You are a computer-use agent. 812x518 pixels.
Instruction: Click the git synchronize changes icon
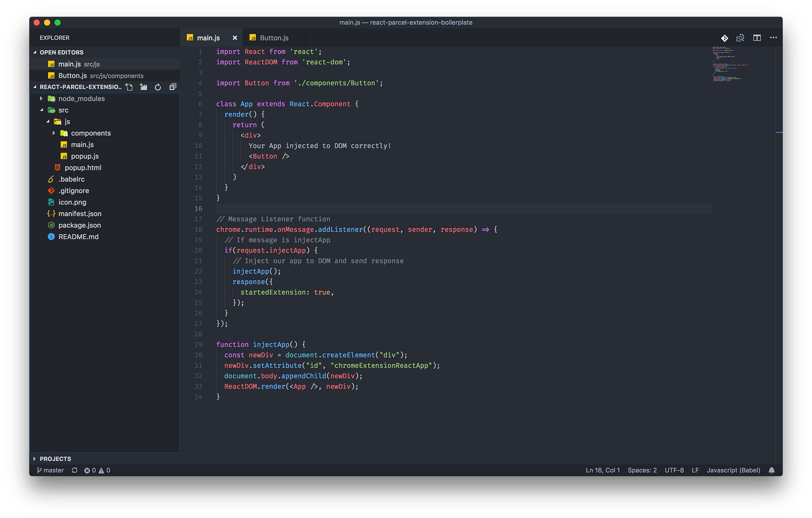(75, 470)
